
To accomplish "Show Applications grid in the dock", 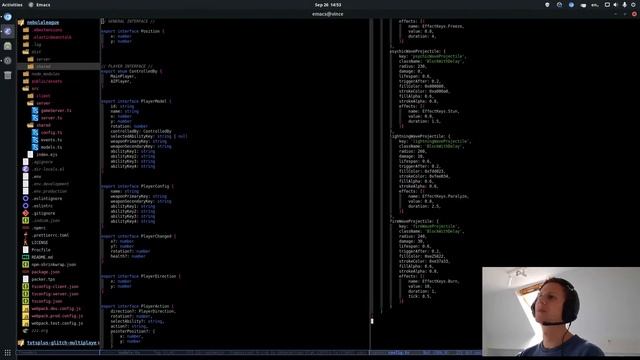I will click(8, 353).
